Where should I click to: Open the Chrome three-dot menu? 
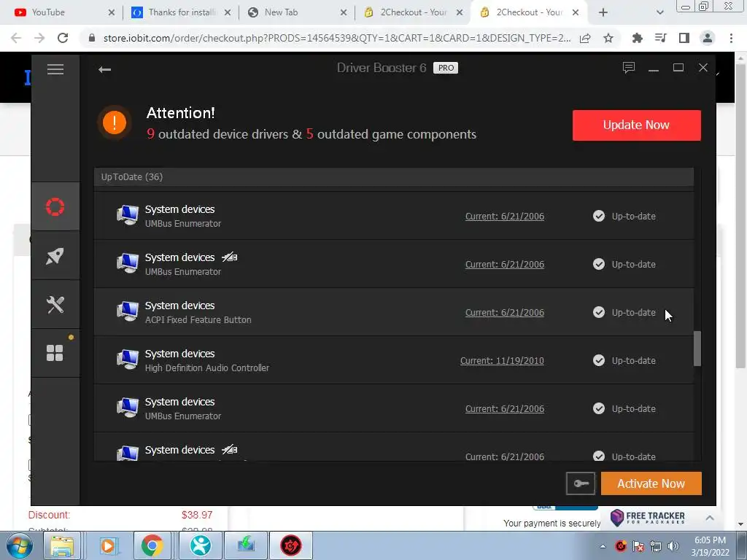point(731,38)
